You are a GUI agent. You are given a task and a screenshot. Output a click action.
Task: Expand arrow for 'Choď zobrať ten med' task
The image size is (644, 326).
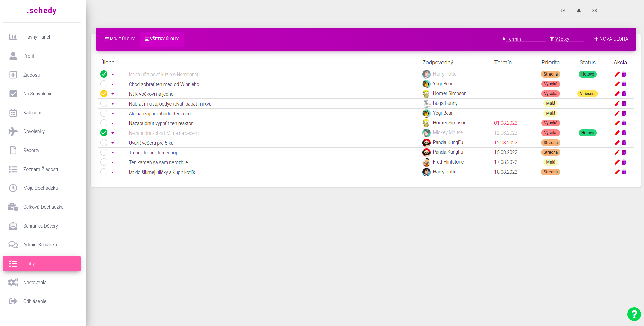tap(113, 84)
